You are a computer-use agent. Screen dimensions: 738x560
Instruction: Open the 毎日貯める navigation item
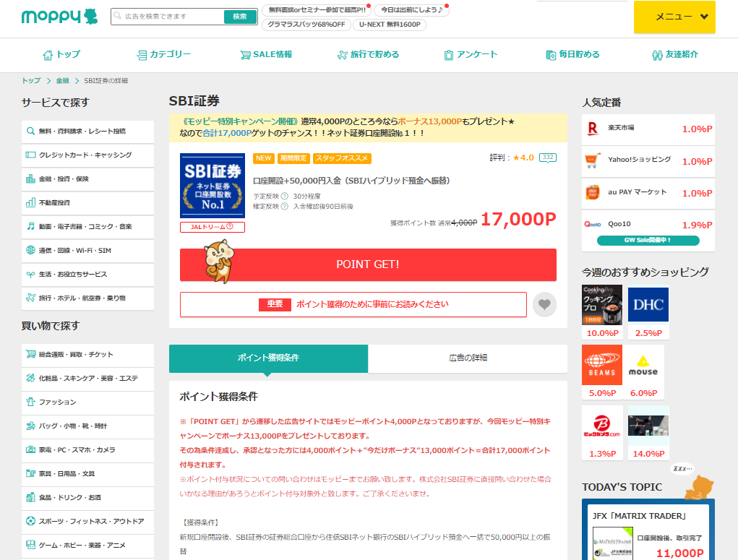pos(572,55)
